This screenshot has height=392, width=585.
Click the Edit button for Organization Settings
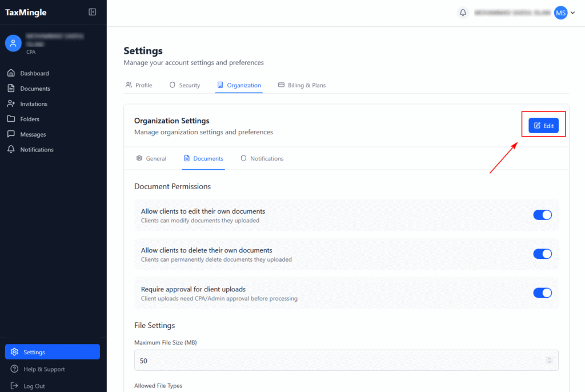click(x=543, y=126)
